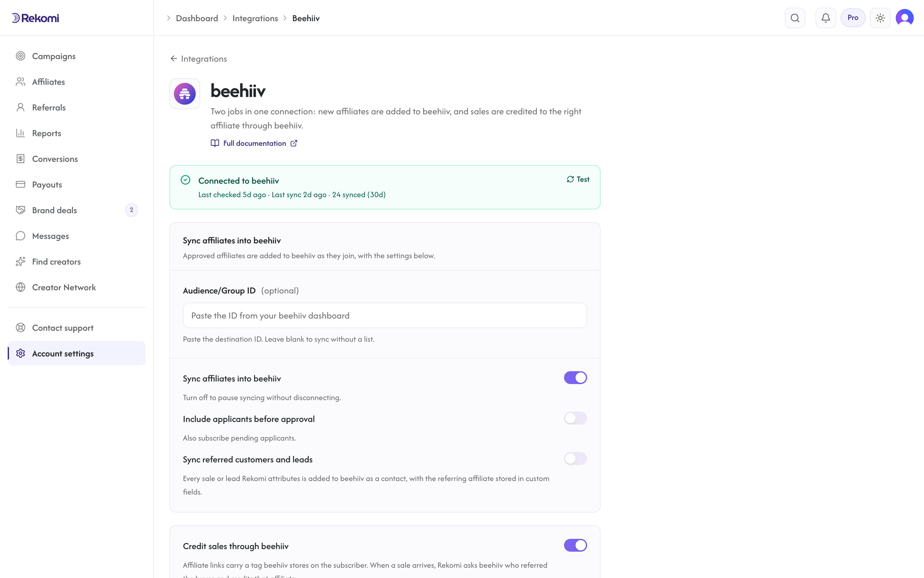Open Full documentation link
The width and height of the screenshot is (924, 578).
[x=254, y=143]
